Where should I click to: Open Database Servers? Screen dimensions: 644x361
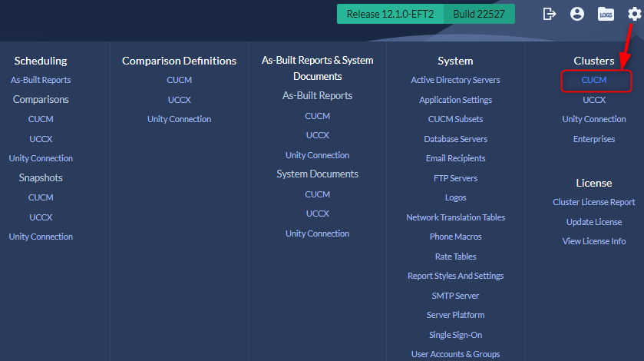coord(455,139)
